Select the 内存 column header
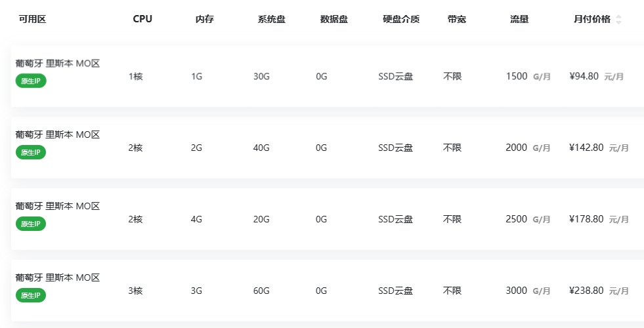 (205, 19)
